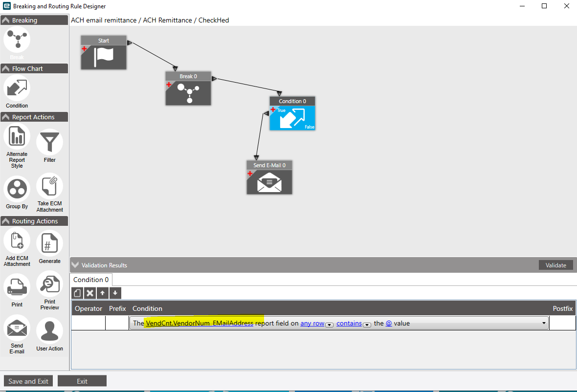Screen dimensions: 577x392
Task: Click the Prefix cell in condition row
Action: click(x=117, y=323)
